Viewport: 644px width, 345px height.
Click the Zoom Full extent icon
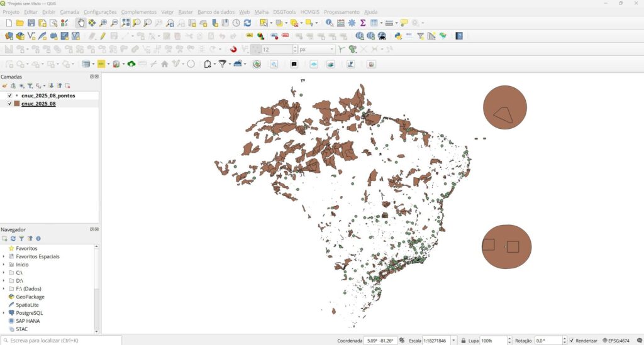(x=125, y=23)
